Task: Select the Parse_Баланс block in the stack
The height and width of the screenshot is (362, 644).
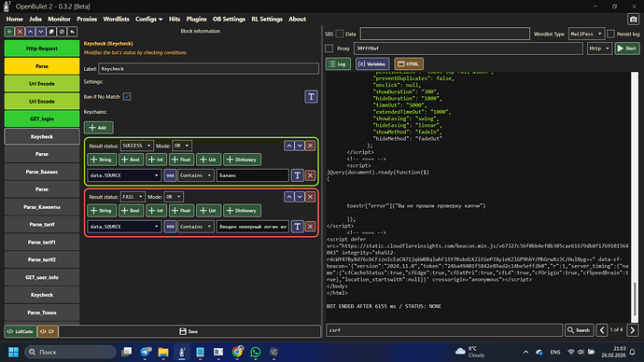Action: pyautogui.click(x=42, y=172)
